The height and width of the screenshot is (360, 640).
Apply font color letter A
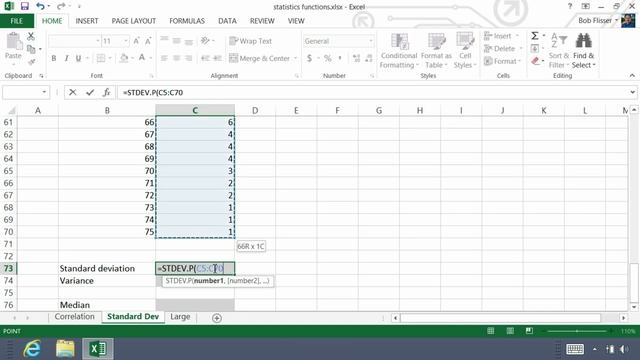coord(142,58)
